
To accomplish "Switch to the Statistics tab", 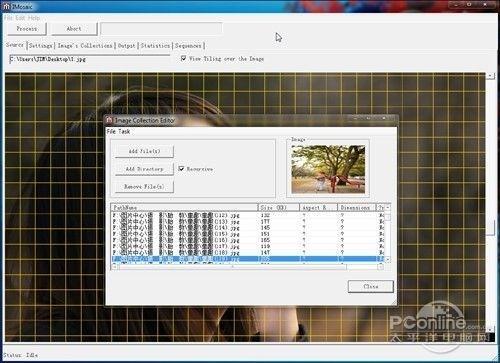I will 155,46.
